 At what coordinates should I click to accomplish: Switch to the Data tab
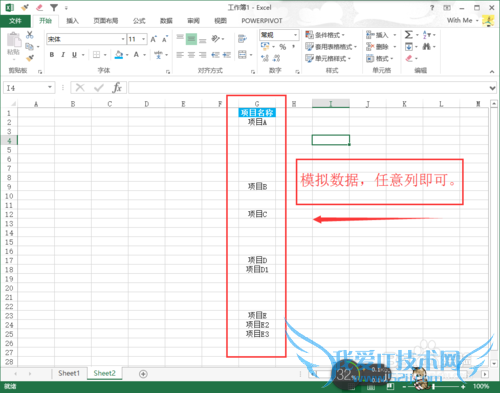pyautogui.click(x=166, y=21)
